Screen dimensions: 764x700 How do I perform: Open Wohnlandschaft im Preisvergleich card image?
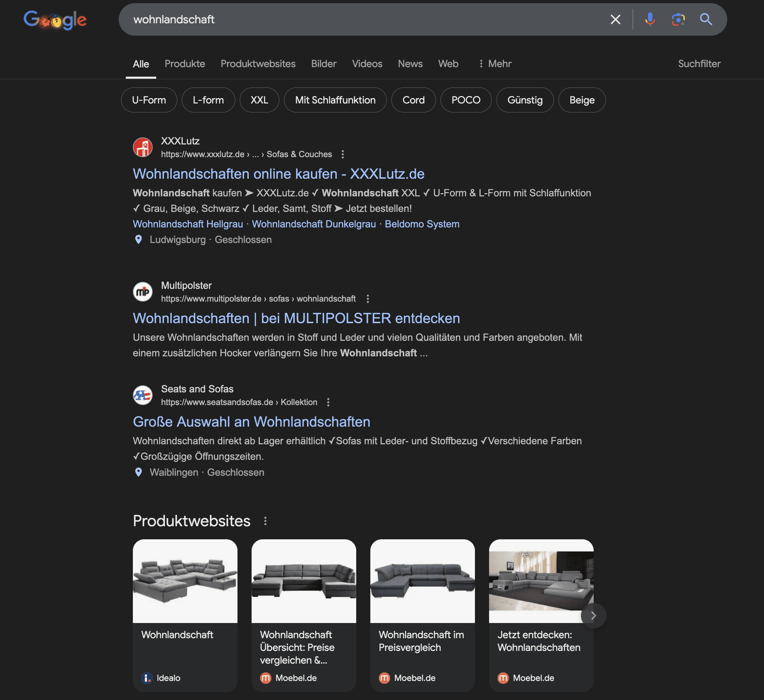coord(422,581)
